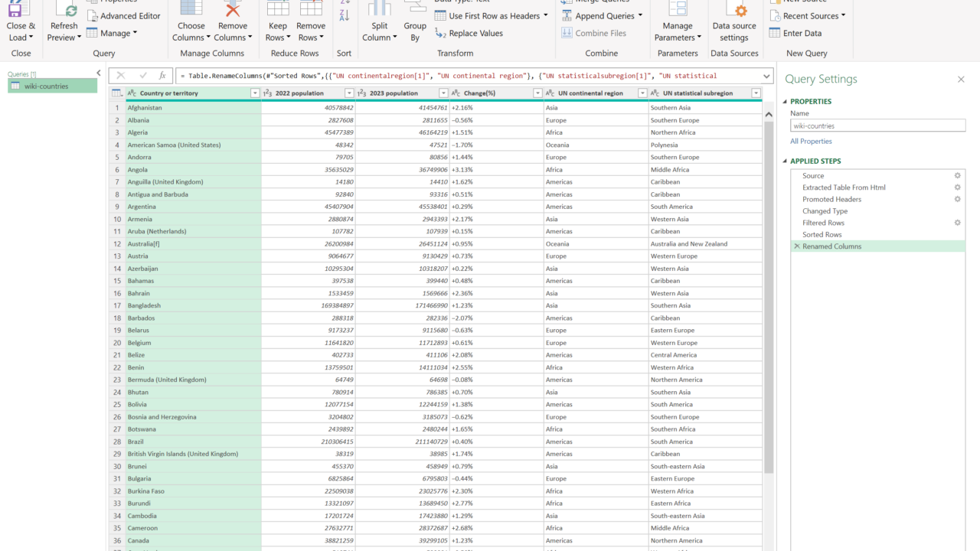The height and width of the screenshot is (551, 980).
Task: Click the query Name input field
Action: (877, 126)
